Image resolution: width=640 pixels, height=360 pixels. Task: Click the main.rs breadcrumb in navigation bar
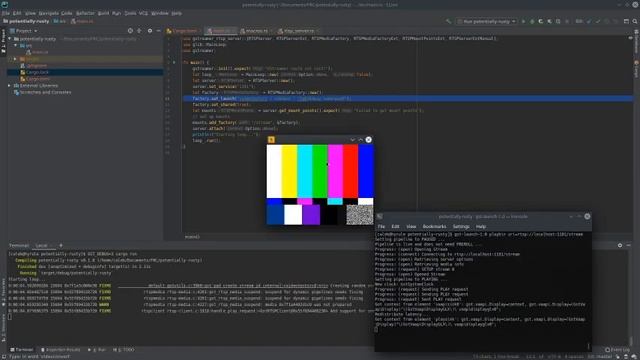click(x=82, y=21)
